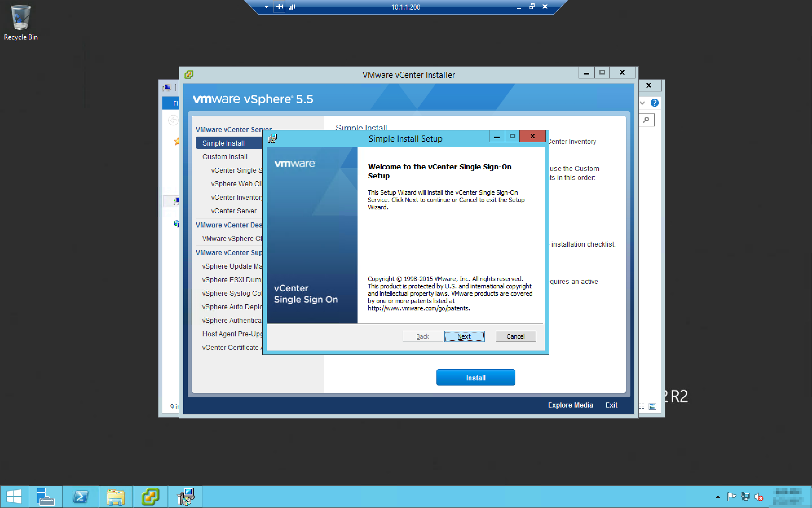812x508 pixels.
Task: Select vSphere Auto Deploy item
Action: [x=232, y=307]
